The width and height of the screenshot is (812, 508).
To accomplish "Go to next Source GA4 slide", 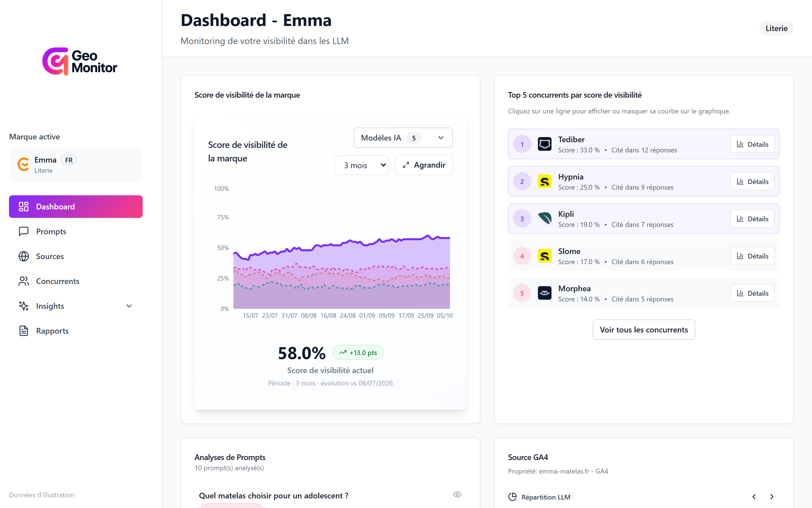I will tap(772, 497).
